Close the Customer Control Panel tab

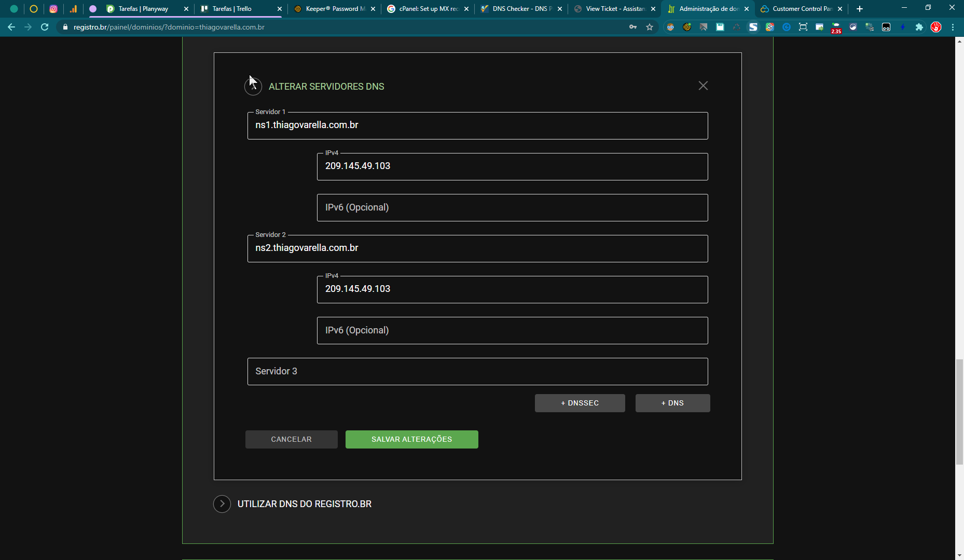tap(840, 9)
